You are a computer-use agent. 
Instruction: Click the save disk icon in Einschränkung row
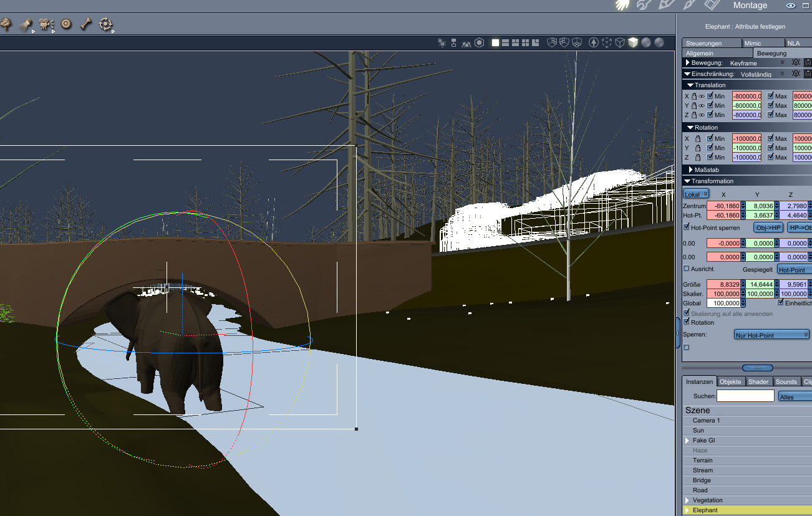point(808,74)
